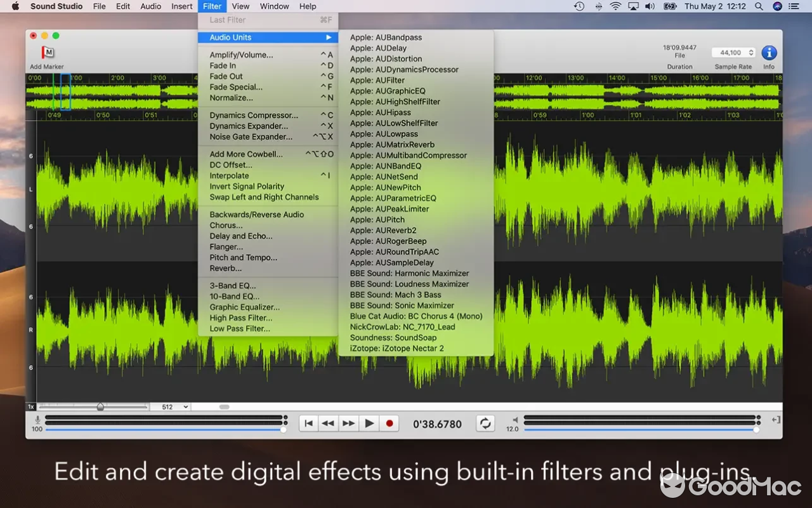812x508 pixels.
Task: Open the 44,100 sample rate stepper
Action: [x=749, y=53]
